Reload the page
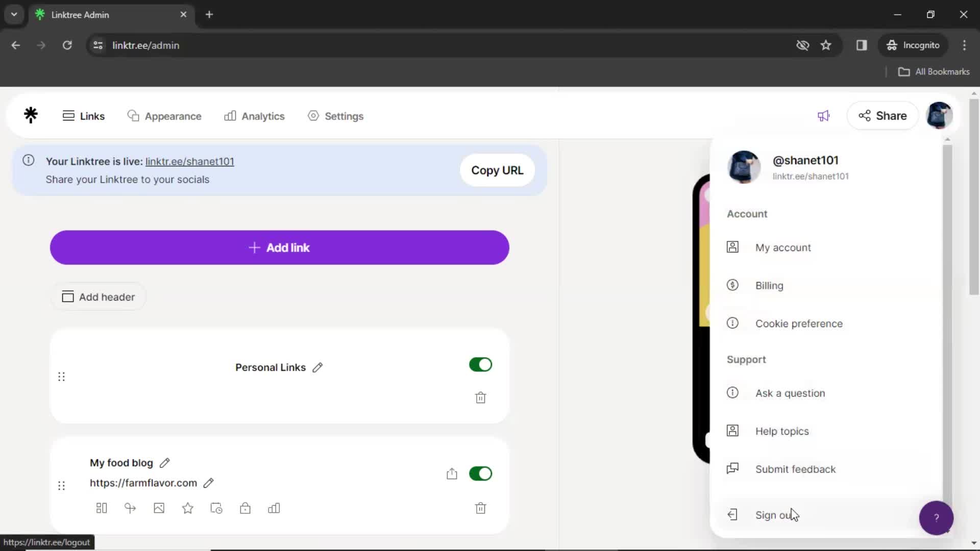 click(x=67, y=45)
